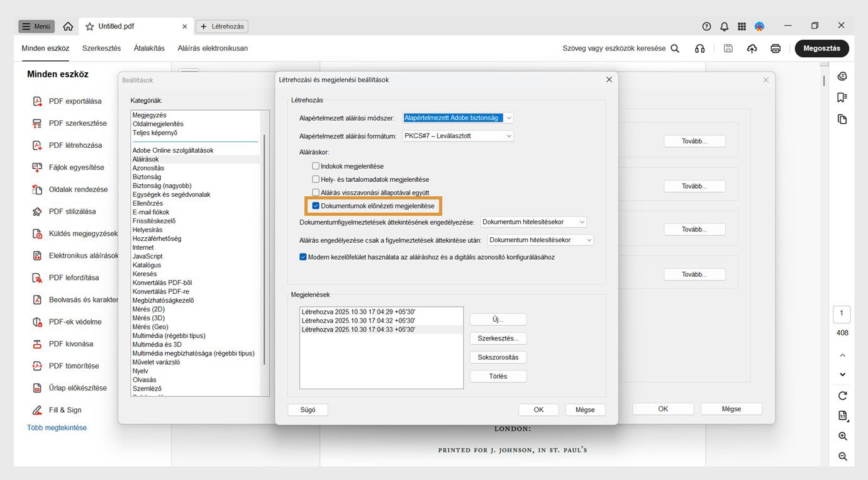Image resolution: width=868 pixels, height=480 pixels.
Task: Show bookmarks panel in right rail
Action: point(842,98)
